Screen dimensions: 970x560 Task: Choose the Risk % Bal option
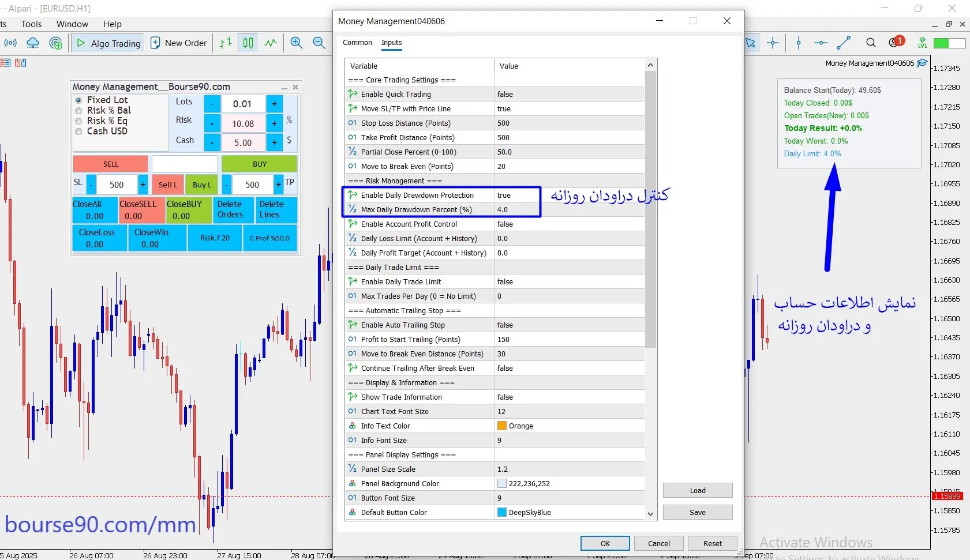pos(78,111)
